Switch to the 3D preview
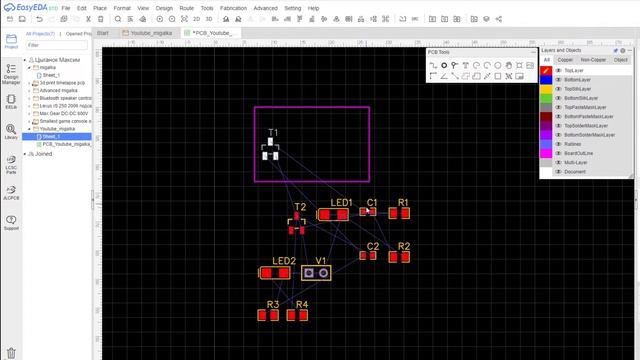The image size is (640, 360). point(209,19)
